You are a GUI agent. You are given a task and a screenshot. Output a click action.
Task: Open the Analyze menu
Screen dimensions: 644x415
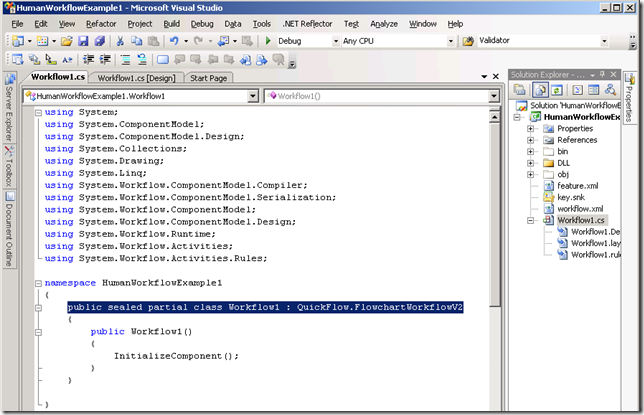click(384, 24)
